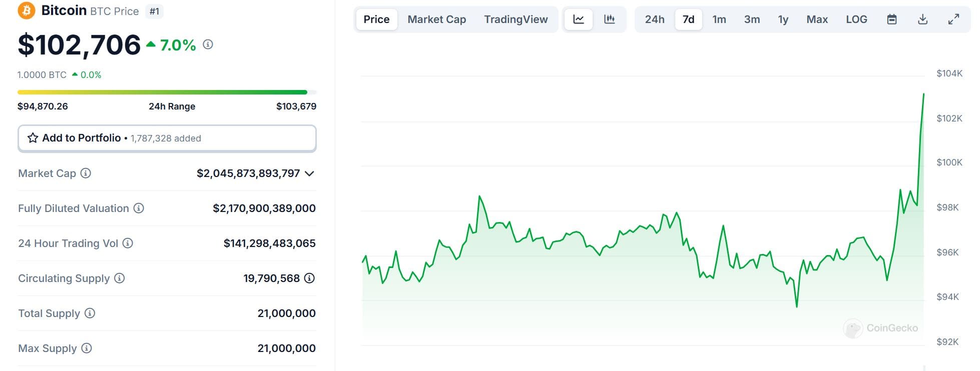Show details icon after 19,790,568 supply value

point(309,278)
